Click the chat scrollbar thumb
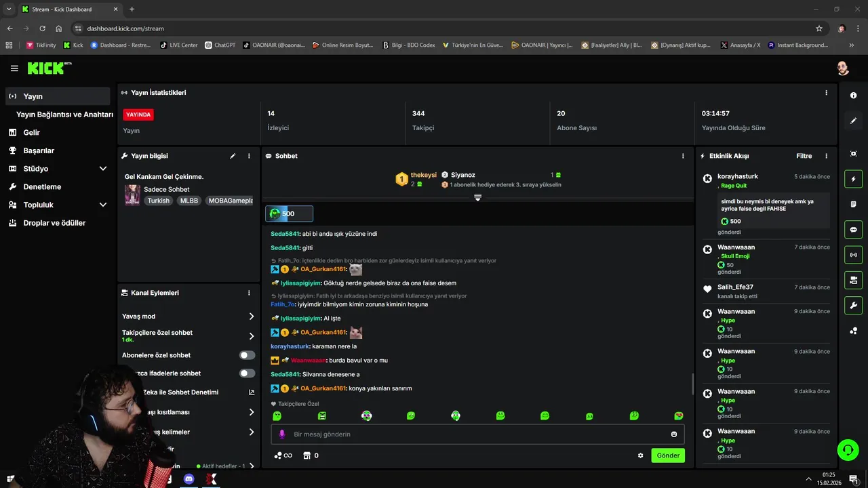Image resolution: width=868 pixels, height=488 pixels. coord(692,384)
